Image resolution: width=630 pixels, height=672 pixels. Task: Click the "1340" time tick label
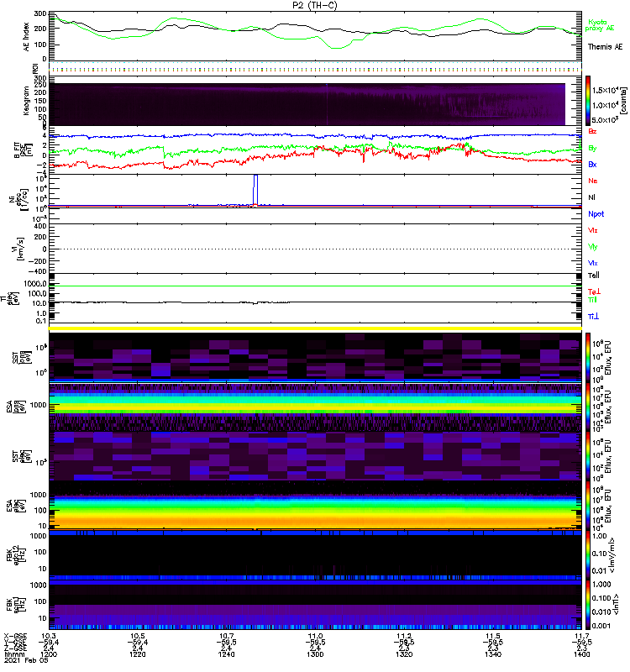click(x=493, y=655)
